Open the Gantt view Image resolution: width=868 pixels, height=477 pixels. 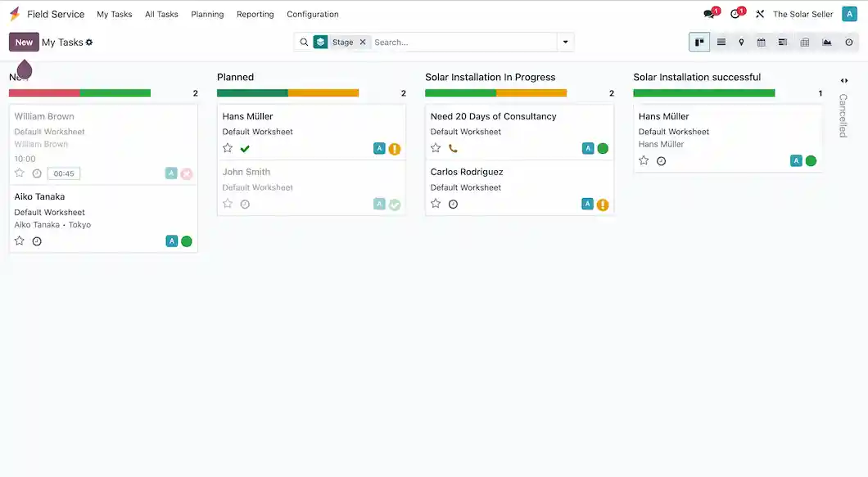tap(783, 42)
